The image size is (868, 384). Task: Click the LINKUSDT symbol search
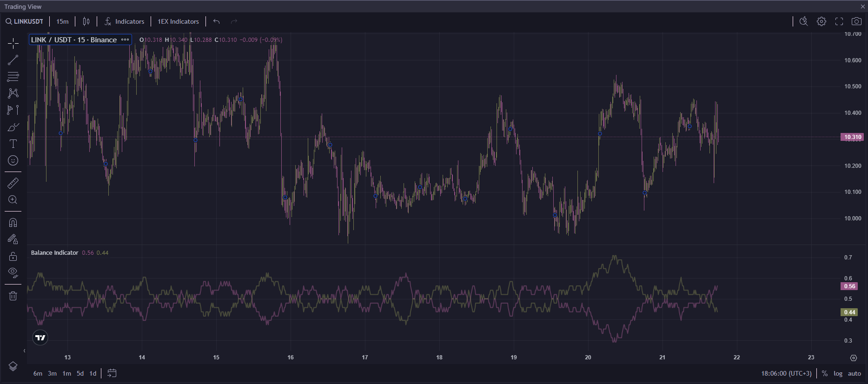[25, 21]
